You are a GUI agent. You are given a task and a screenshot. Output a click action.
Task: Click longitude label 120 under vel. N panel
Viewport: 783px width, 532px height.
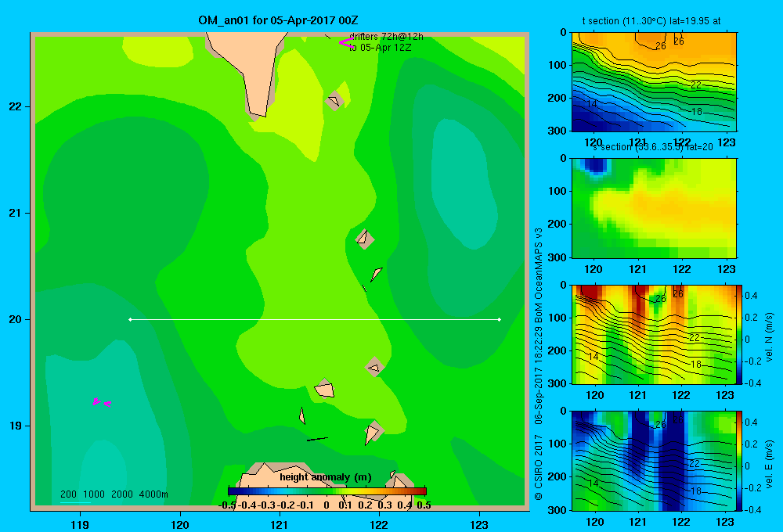(594, 395)
